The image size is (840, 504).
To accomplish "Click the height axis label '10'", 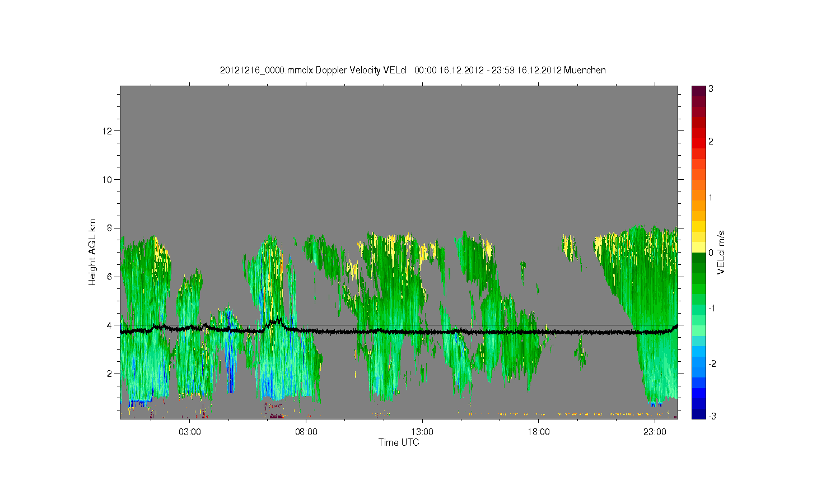I will pyautogui.click(x=108, y=180).
